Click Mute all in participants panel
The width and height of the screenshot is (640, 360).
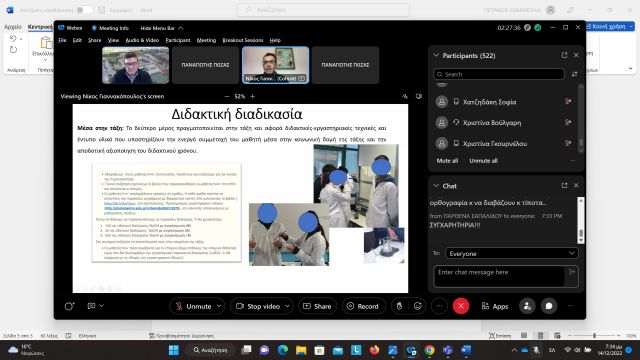click(x=447, y=161)
